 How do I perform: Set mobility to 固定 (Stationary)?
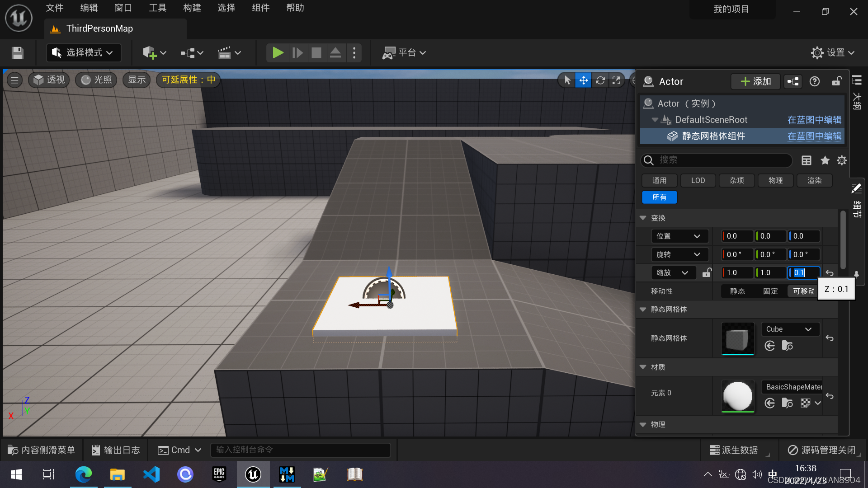(770, 291)
